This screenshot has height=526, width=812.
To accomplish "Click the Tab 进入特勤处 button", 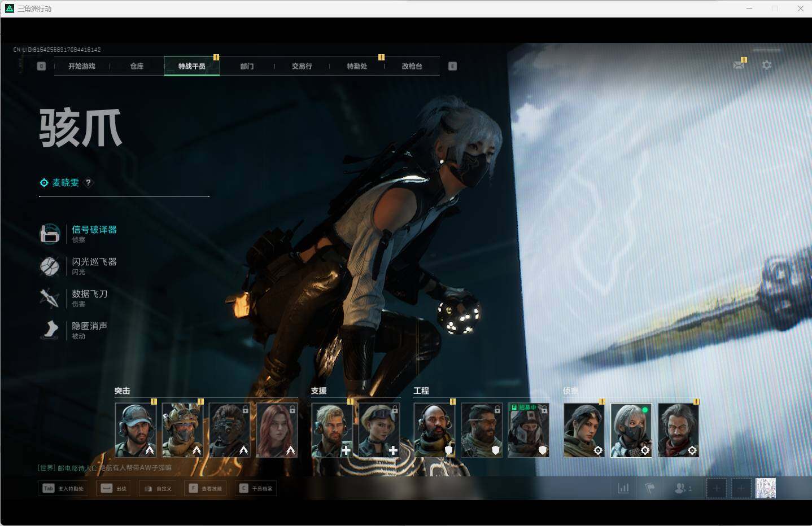I will (63, 488).
